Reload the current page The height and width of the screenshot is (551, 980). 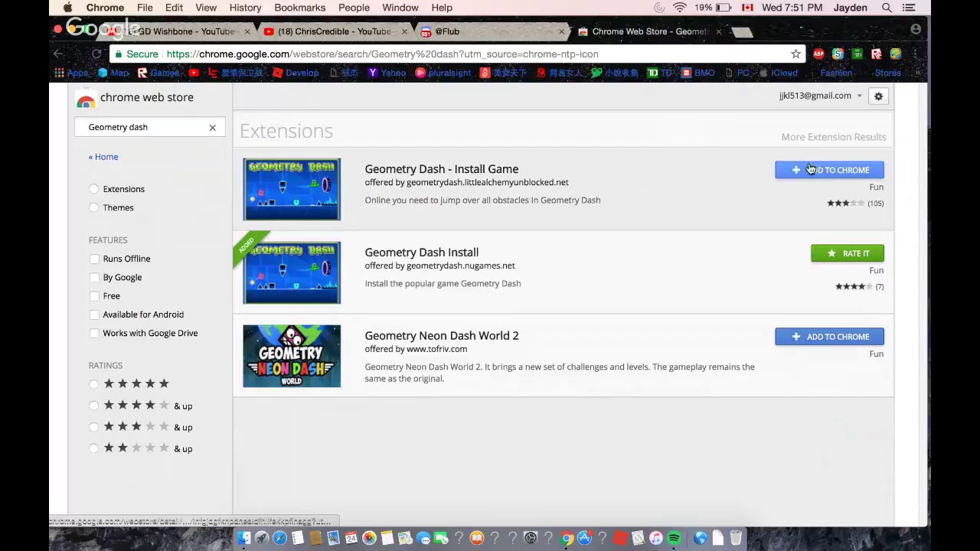96,54
